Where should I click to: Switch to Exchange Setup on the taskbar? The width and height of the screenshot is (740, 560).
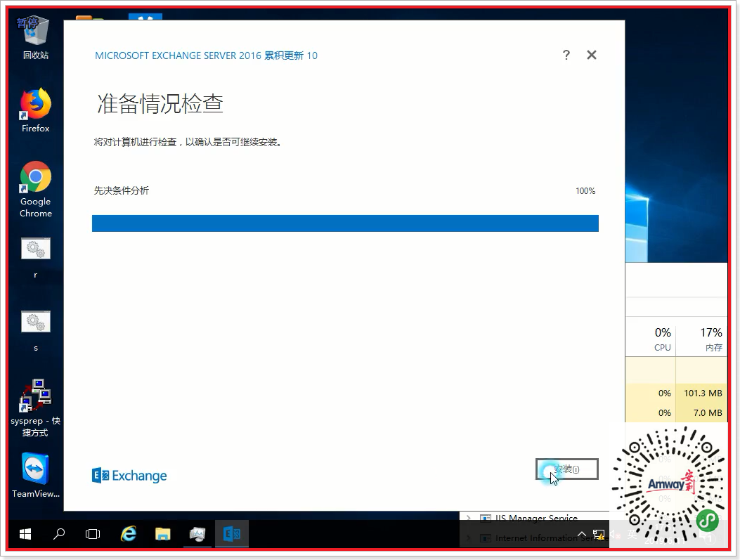coord(232,534)
